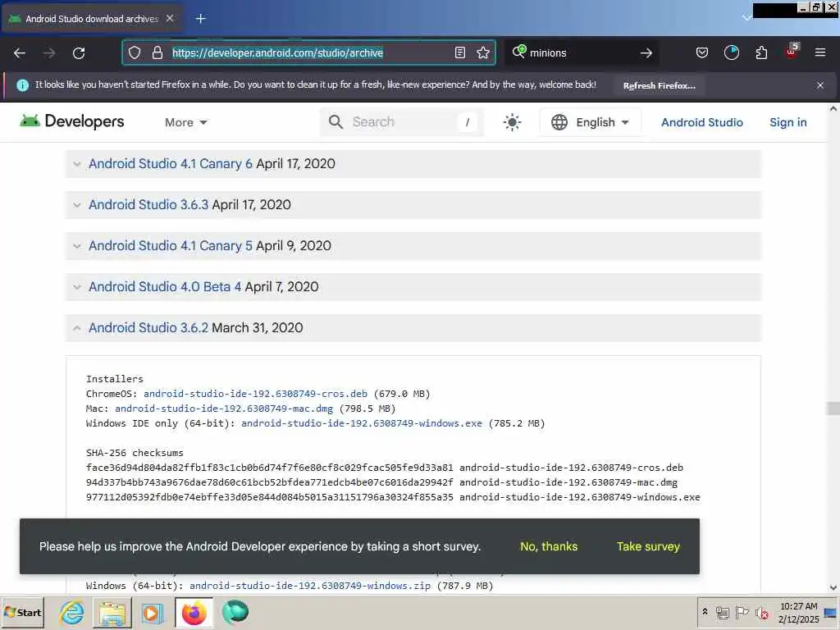Click the Take survey button
Screen dimensions: 840x630
[x=648, y=546]
